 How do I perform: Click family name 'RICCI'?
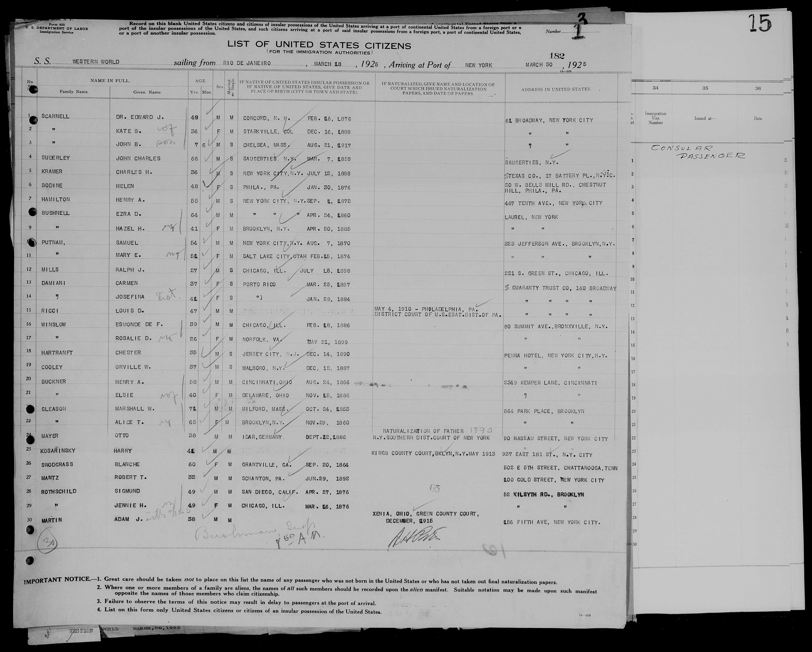click(50, 311)
